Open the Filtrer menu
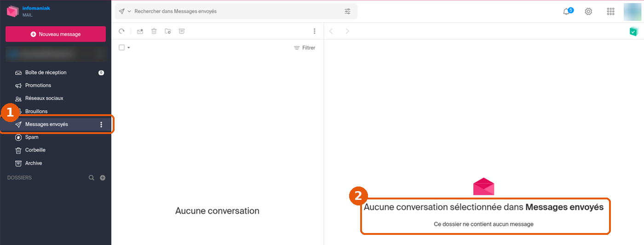This screenshot has width=644, height=245. click(305, 48)
